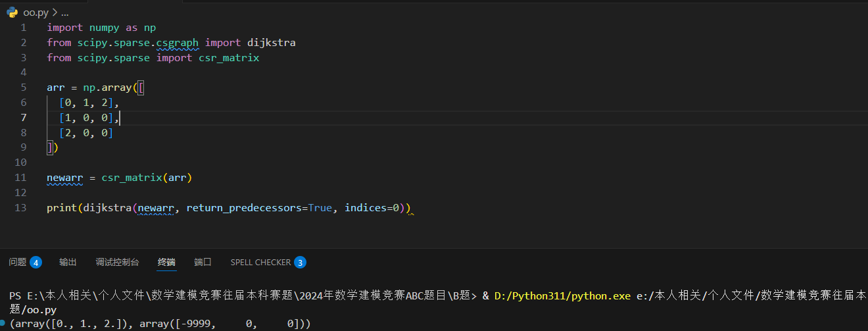Click terminal output 'array([0., 1., 2.])'

click(71, 323)
